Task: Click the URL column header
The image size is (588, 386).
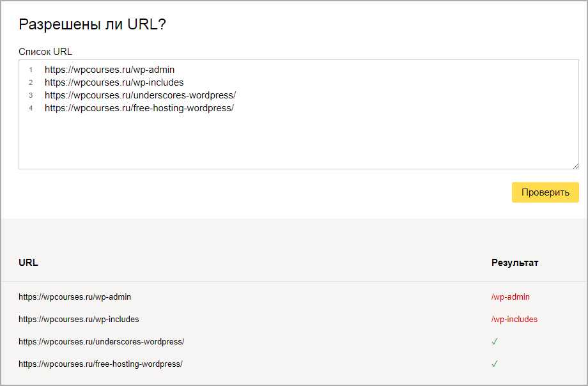Action: tap(28, 263)
